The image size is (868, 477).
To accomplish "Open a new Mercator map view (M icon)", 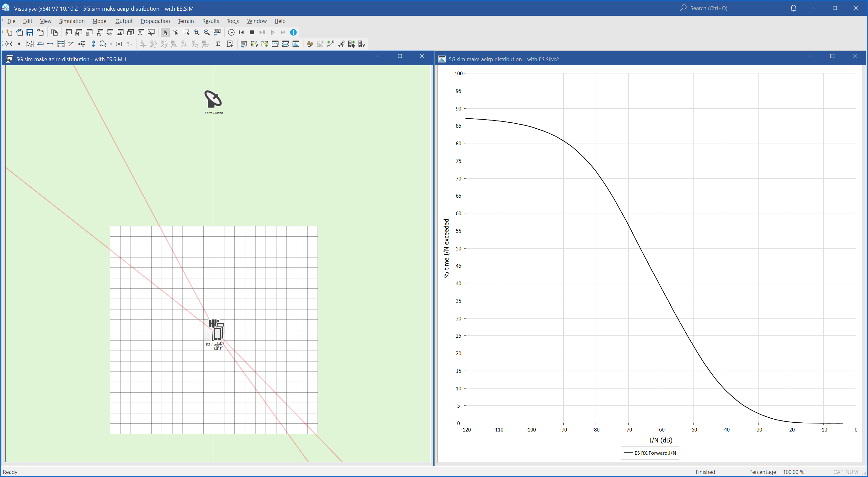I will pos(79,32).
